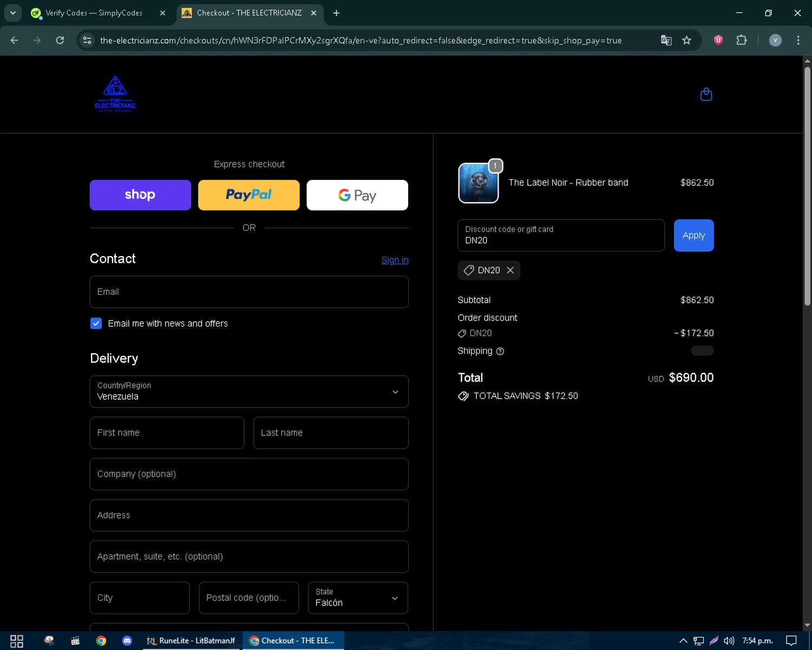Click the Label Noir product thumbnail

coord(479,183)
